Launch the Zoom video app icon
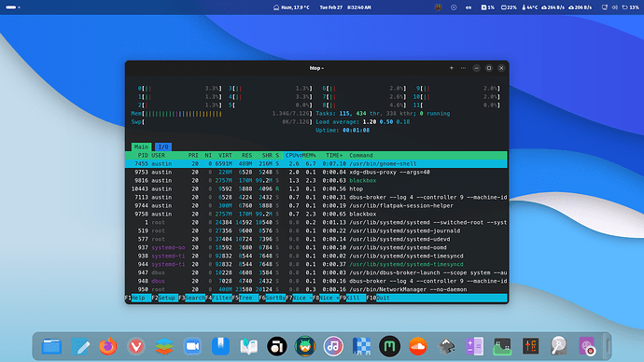The height and width of the screenshot is (362, 644). [x=192, y=346]
